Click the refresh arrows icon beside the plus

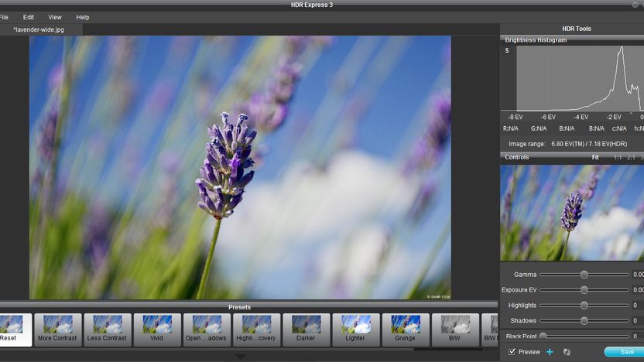coord(567,352)
